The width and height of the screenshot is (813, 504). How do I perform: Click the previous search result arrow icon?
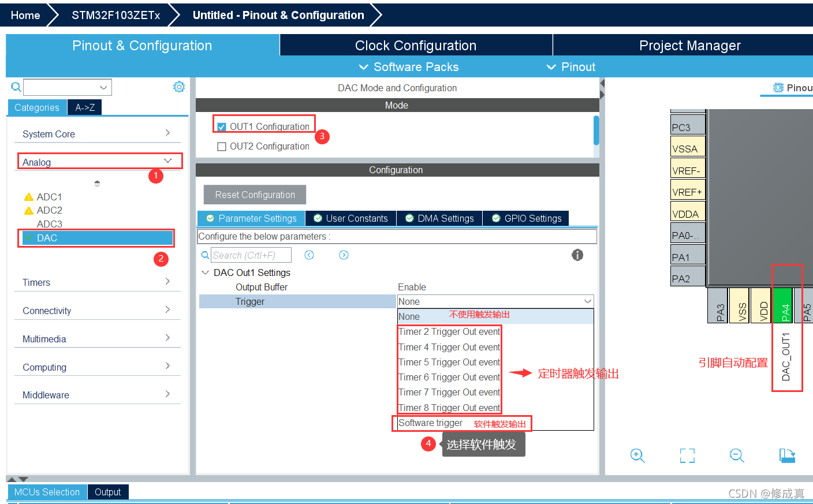point(309,255)
